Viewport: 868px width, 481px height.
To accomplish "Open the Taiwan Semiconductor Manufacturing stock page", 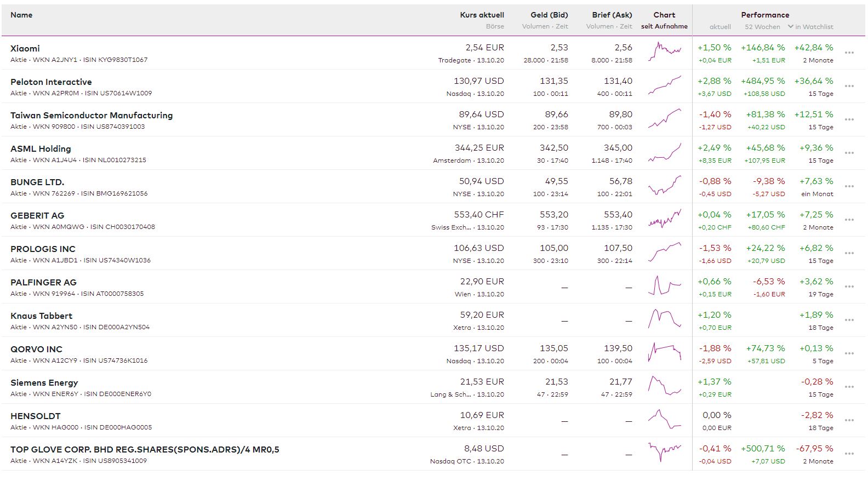I will [x=92, y=116].
